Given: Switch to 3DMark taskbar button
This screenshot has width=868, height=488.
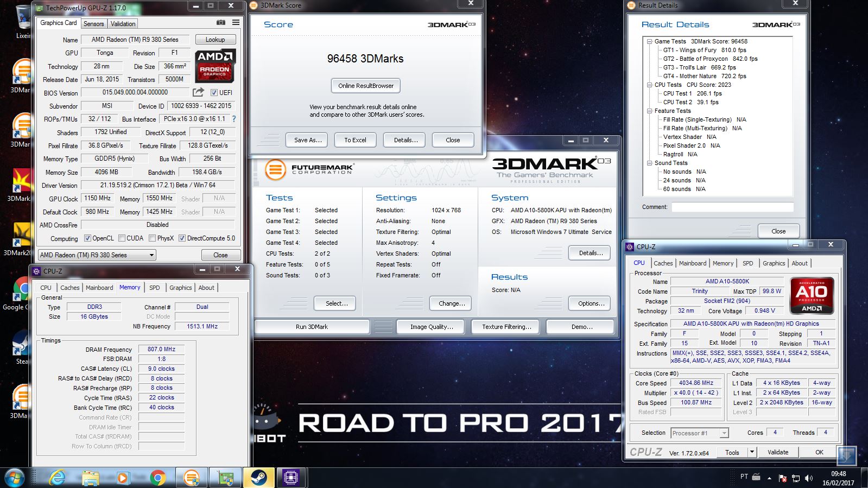Looking at the screenshot, I should 192,478.
